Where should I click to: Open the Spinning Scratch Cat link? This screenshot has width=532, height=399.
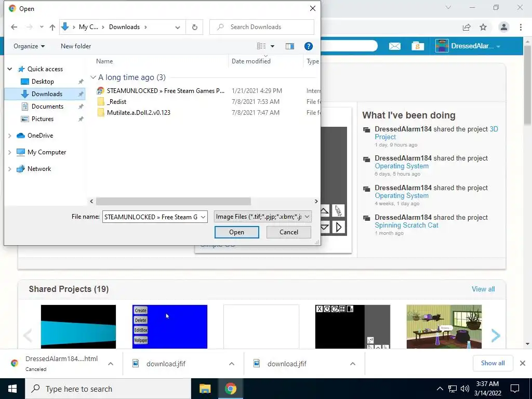coord(406,225)
